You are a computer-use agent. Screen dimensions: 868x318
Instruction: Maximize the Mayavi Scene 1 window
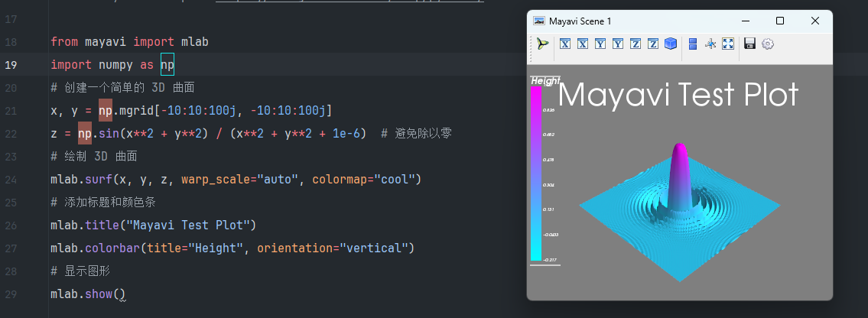pos(780,21)
